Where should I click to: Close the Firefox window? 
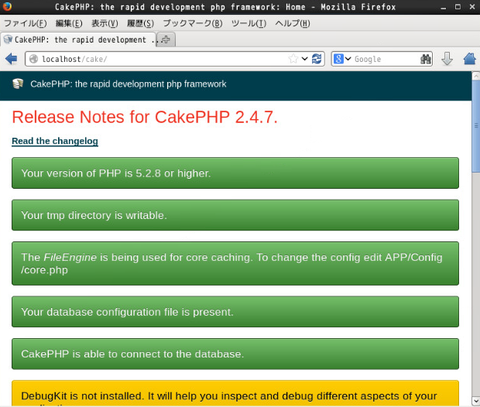(x=472, y=7)
